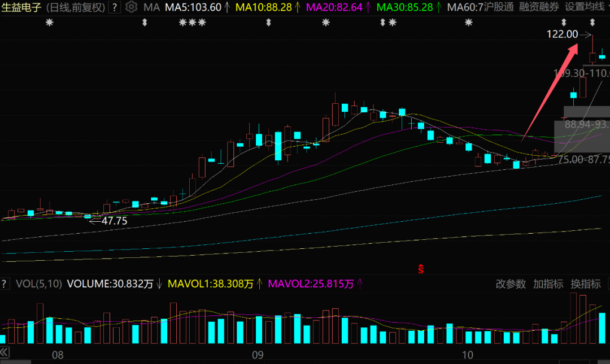This screenshot has height=364, width=610.
Task: Click the 47.75 low price label
Action: 114,221
